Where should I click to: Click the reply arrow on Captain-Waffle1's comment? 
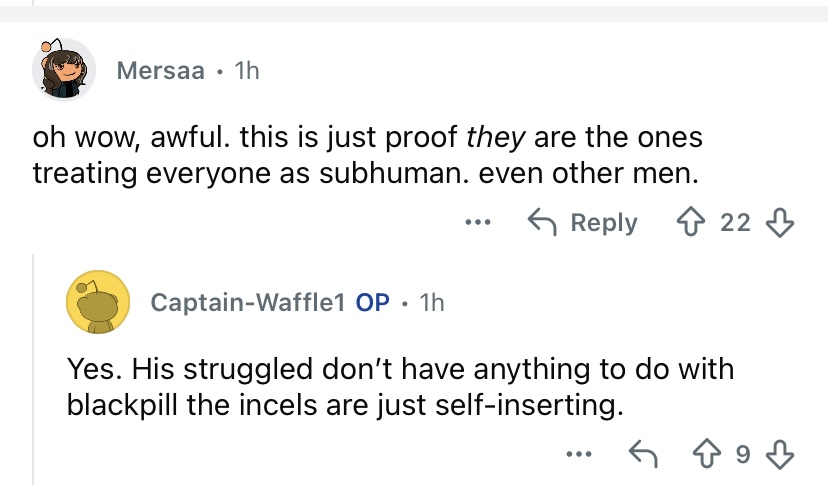coord(642,455)
